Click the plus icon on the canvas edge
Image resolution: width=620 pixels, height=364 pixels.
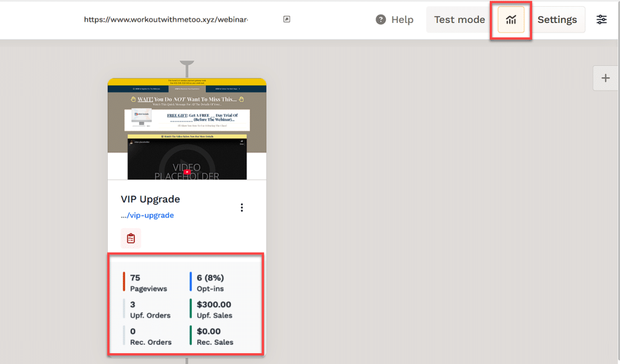(605, 77)
